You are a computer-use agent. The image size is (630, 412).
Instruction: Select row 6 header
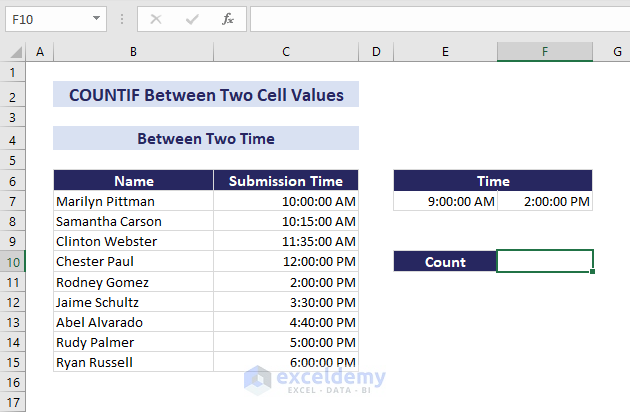click(13, 181)
